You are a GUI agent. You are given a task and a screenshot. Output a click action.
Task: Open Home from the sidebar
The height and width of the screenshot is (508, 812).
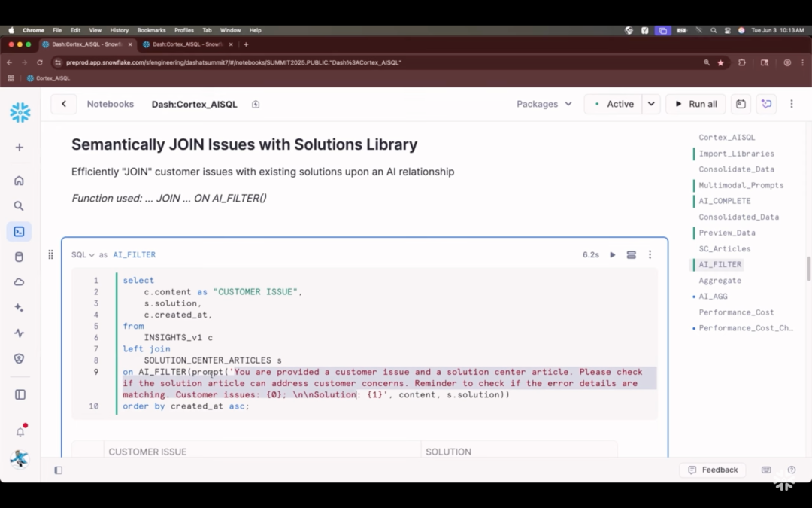pos(19,181)
